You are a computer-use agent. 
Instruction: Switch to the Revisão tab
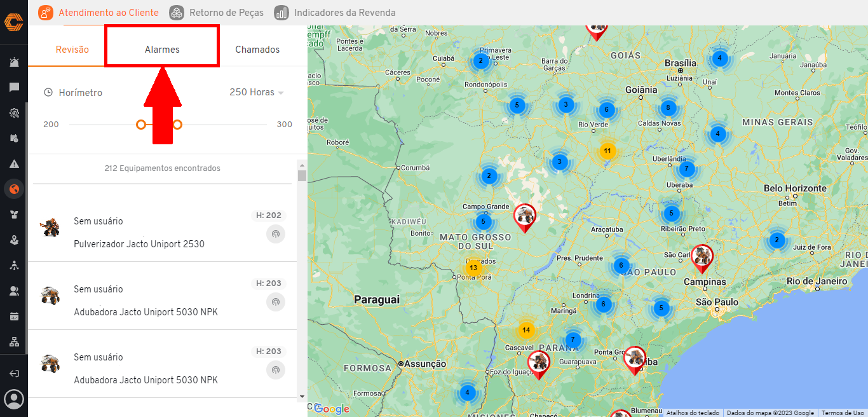[72, 50]
